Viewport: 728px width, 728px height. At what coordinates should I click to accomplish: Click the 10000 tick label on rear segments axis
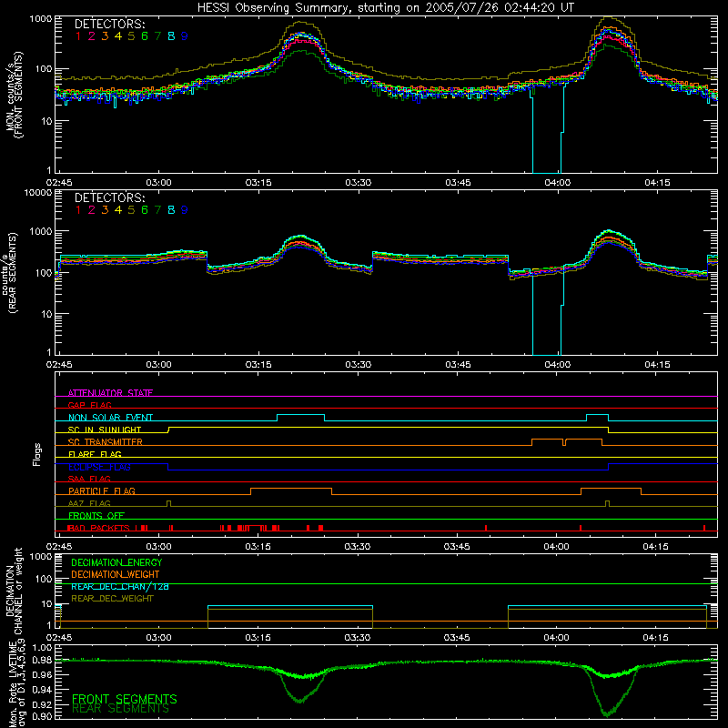click(37, 193)
